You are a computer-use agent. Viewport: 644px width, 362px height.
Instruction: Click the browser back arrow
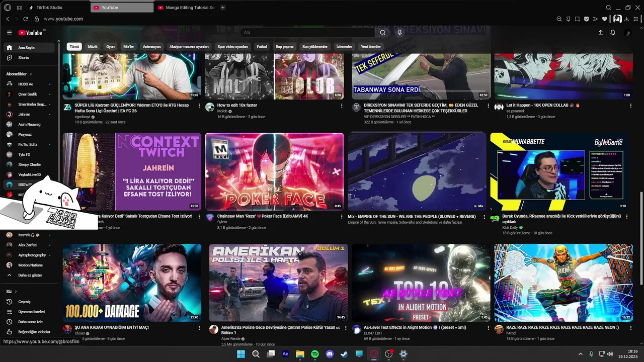(8, 19)
